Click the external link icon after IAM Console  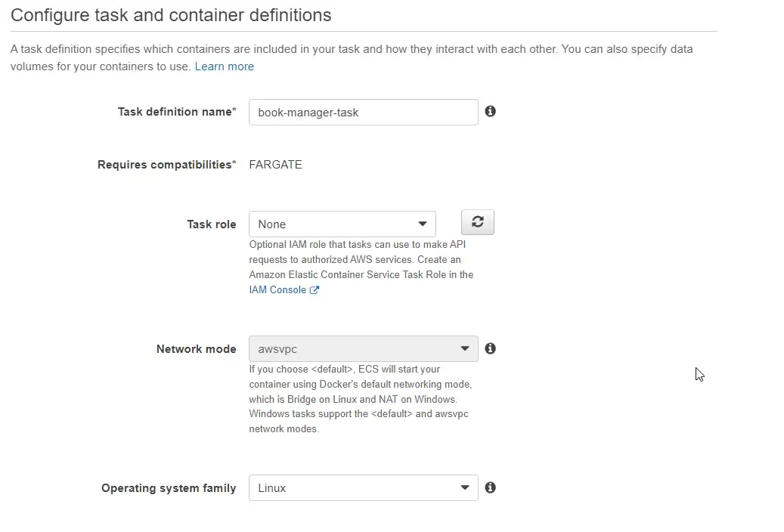click(x=313, y=289)
